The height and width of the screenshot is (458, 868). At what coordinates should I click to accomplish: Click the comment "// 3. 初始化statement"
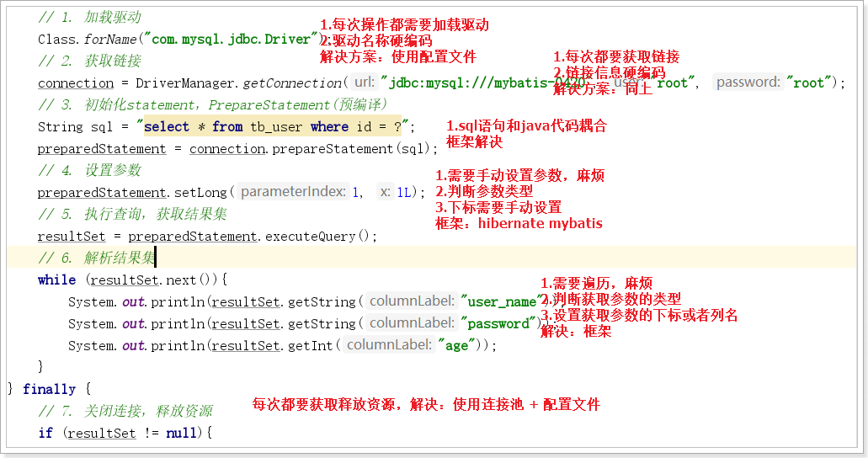point(116,104)
